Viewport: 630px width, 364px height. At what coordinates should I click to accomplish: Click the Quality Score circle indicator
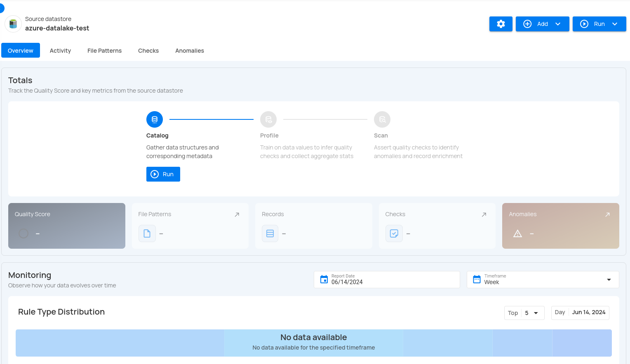point(24,233)
